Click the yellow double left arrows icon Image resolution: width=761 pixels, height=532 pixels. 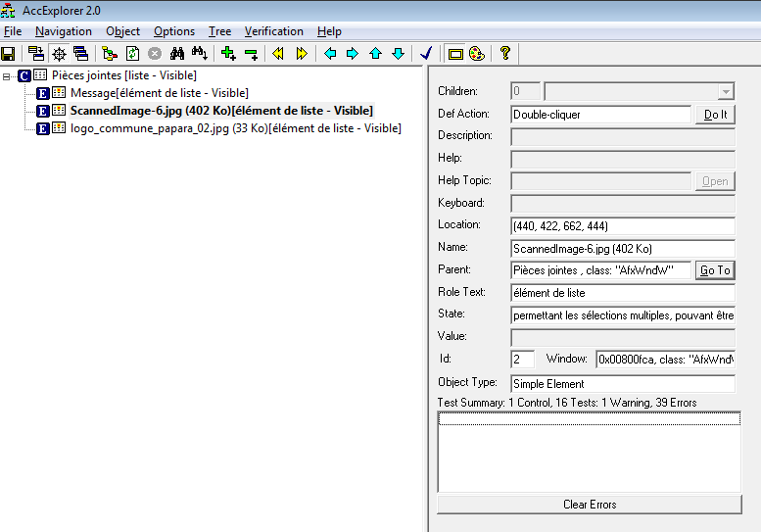278,53
